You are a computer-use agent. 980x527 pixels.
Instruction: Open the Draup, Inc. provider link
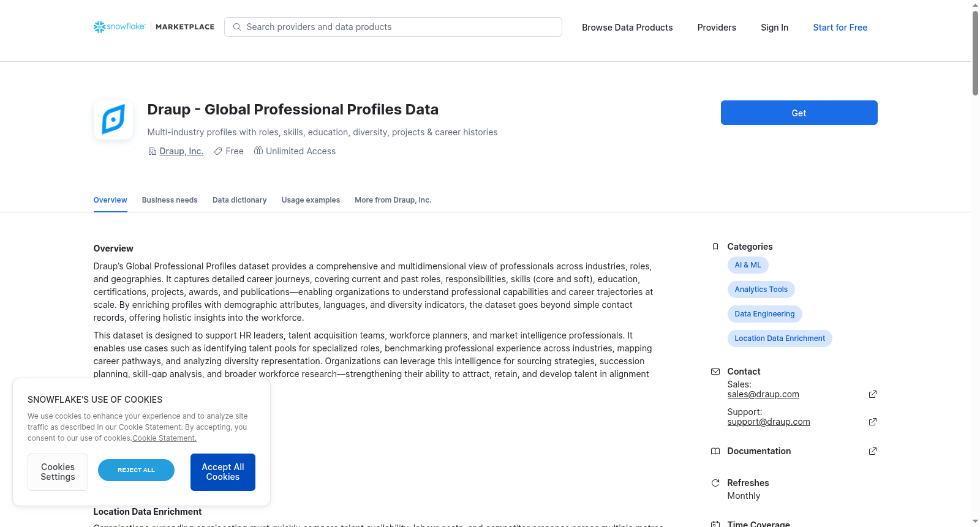coord(181,151)
